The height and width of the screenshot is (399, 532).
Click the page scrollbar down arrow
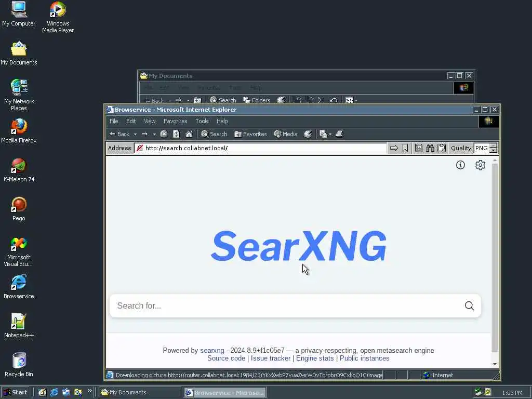[x=495, y=364]
